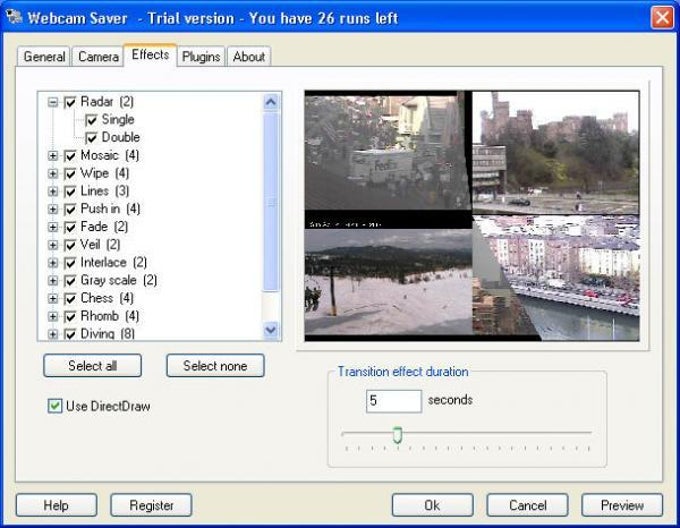This screenshot has height=528, width=680.
Task: Toggle the Lines effect checkbox
Action: (70, 191)
